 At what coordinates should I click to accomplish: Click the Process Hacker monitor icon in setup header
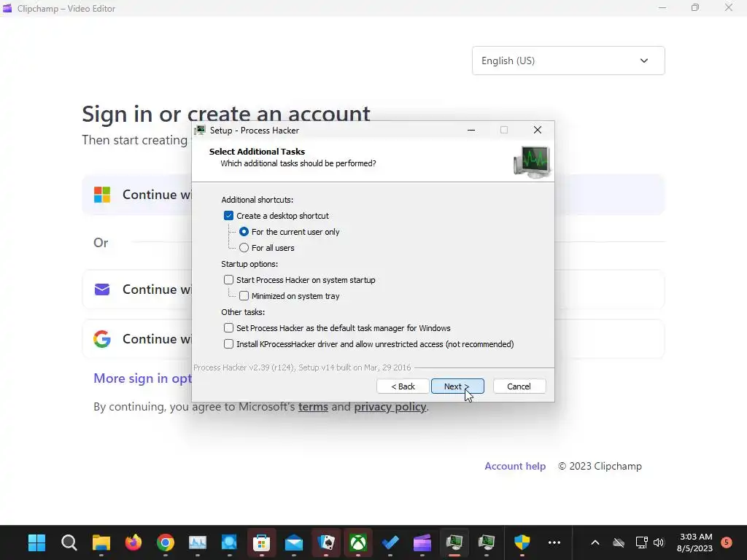532,162
